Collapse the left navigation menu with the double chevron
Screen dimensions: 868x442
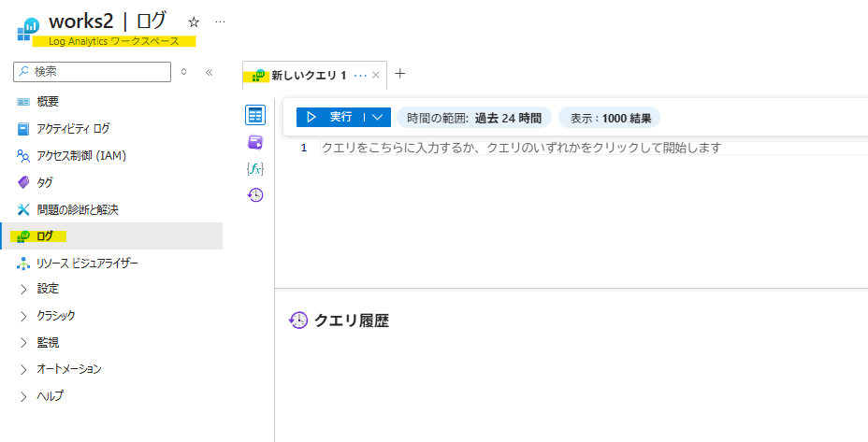(x=210, y=72)
